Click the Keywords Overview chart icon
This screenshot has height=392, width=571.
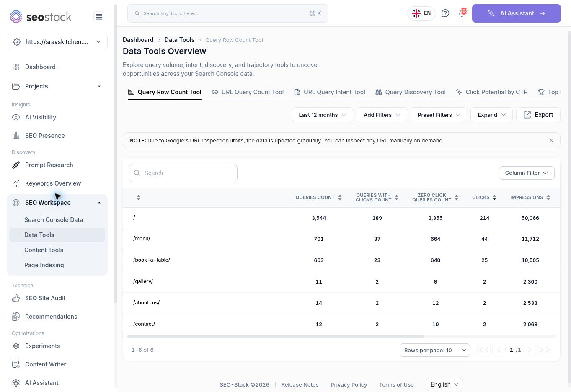(x=16, y=183)
